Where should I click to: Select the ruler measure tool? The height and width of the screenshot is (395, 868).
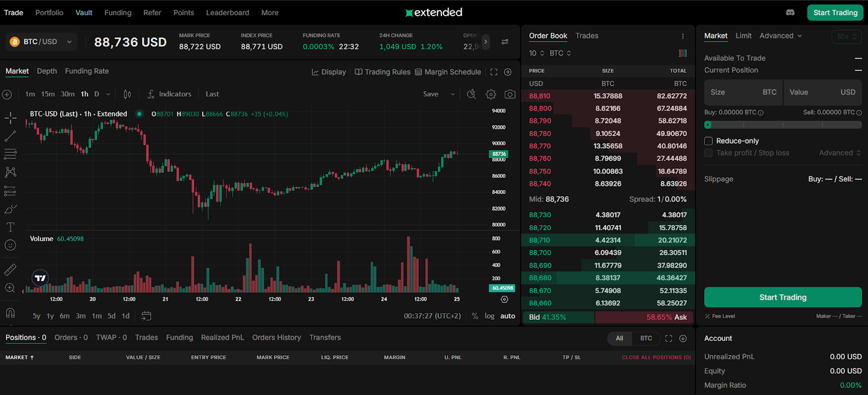[10, 269]
